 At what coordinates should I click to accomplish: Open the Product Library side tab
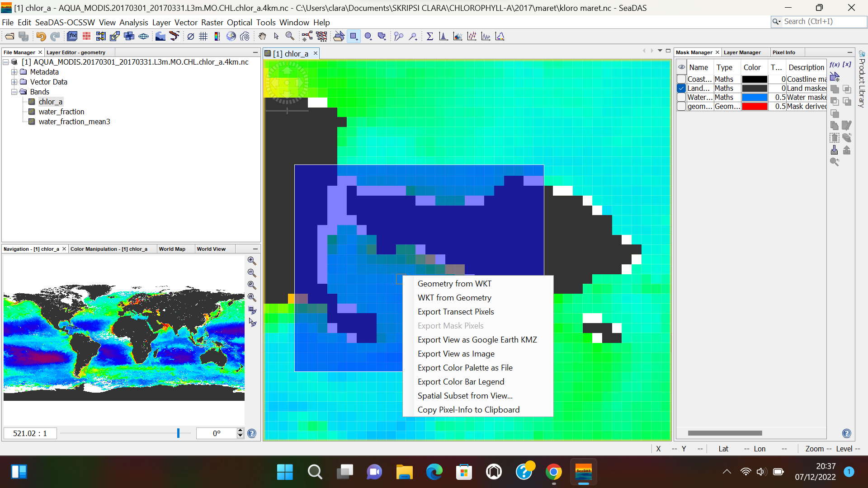(862, 80)
